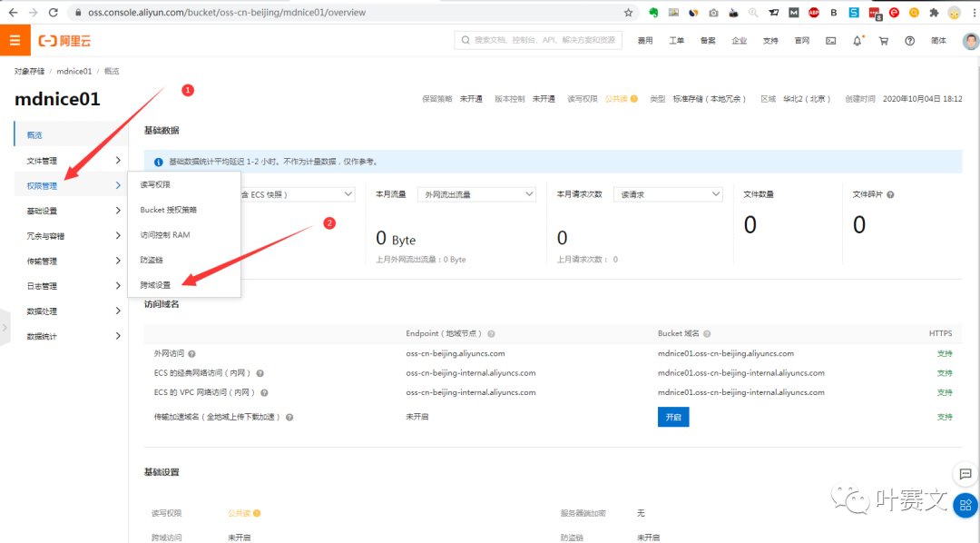Open 企业 in the top navigation
This screenshot has width=980, height=543.
tap(739, 41)
